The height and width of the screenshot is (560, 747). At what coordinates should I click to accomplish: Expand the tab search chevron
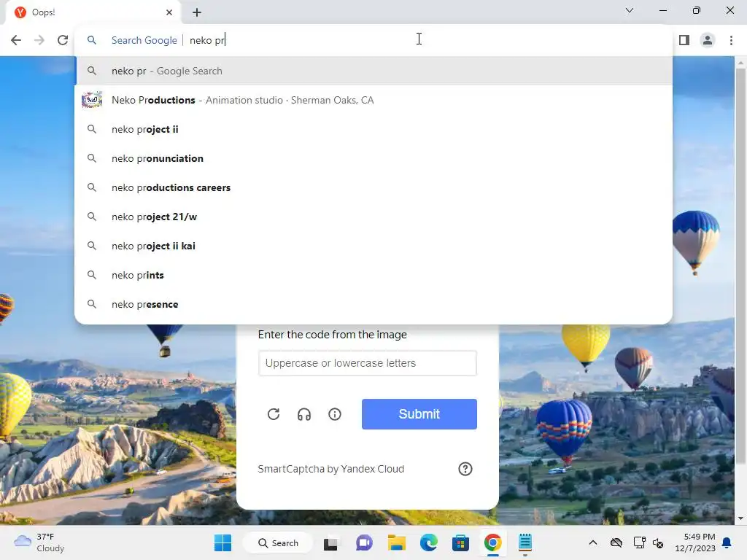630,10
